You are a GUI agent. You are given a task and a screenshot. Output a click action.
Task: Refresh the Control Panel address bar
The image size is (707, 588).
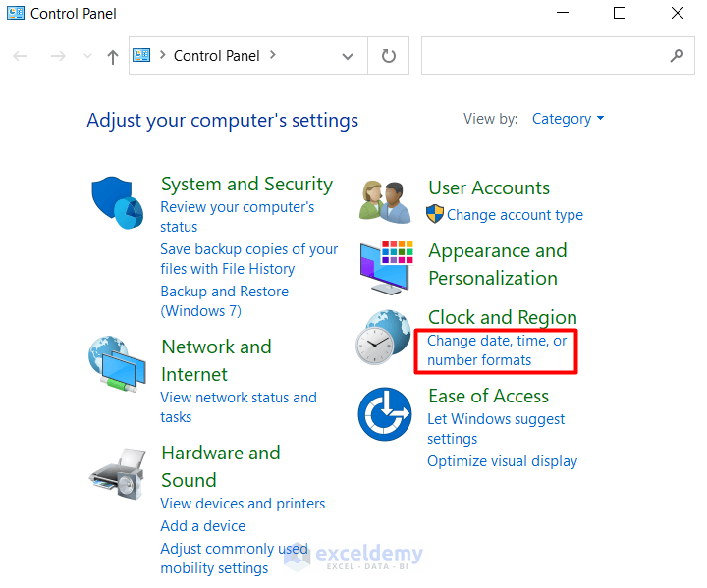pos(389,56)
